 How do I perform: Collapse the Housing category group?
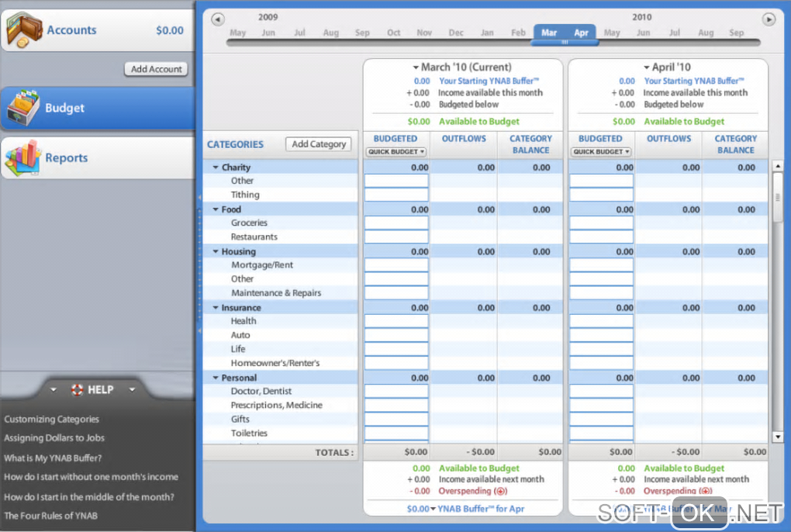[216, 251]
